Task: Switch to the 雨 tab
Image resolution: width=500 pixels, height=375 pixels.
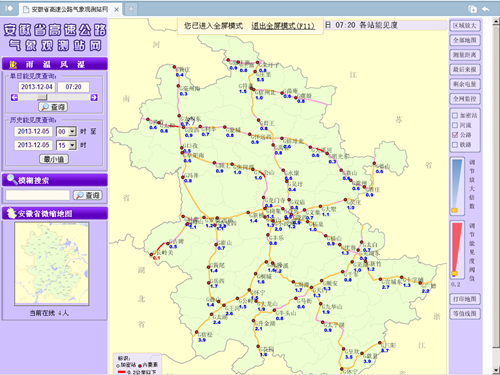Action: 30,64
